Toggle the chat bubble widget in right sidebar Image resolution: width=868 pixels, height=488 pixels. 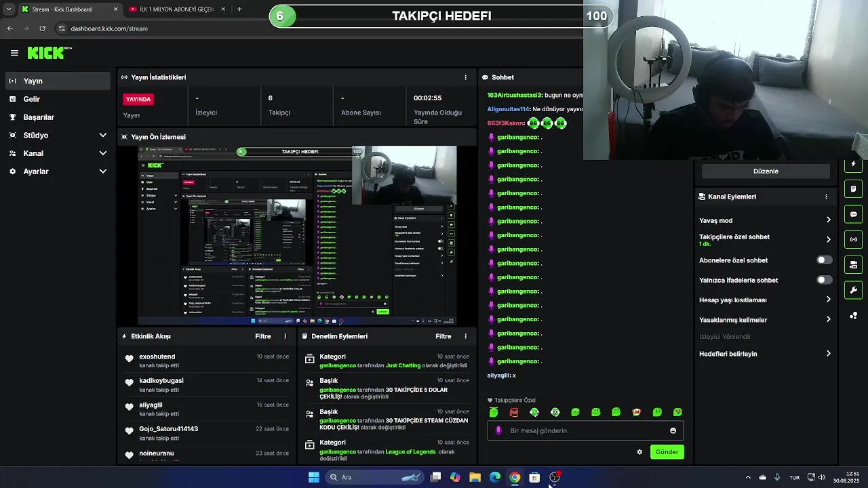(x=853, y=214)
